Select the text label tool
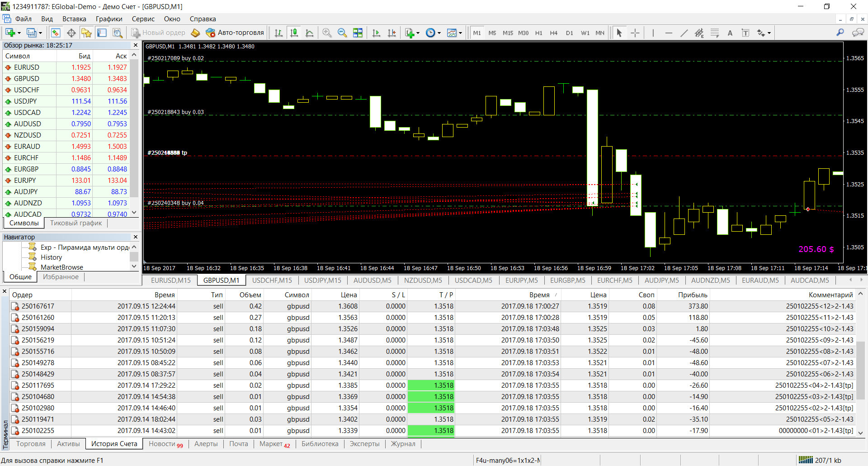Viewport: 868px width, 466px height. (745, 33)
